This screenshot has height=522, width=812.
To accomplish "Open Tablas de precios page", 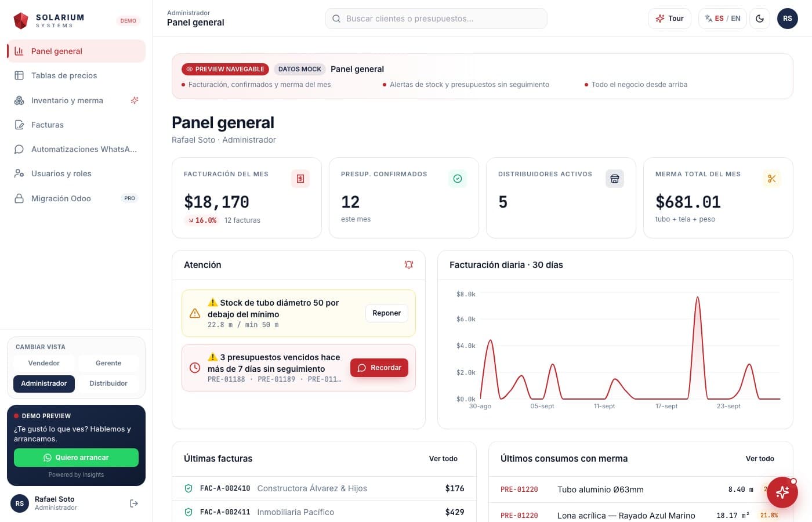I will coord(76,75).
